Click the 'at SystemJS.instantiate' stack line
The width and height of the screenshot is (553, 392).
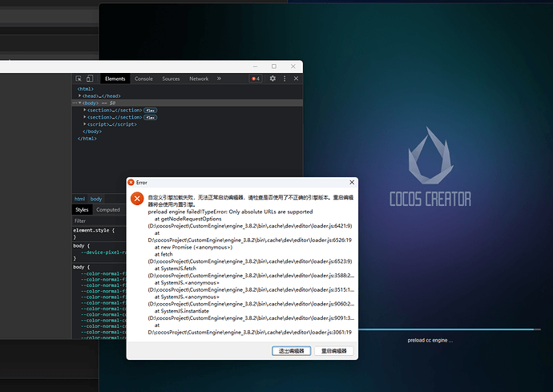click(x=182, y=311)
